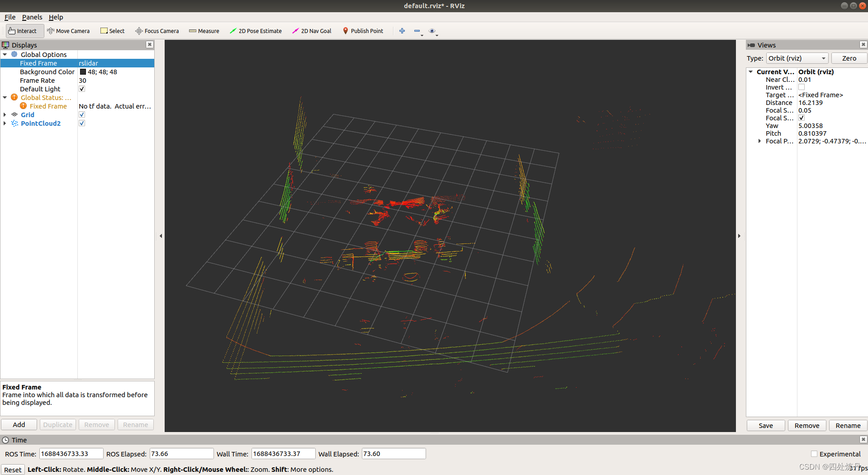The width and height of the screenshot is (868, 475).
Task: Click the eye view options icon
Action: pos(432,31)
